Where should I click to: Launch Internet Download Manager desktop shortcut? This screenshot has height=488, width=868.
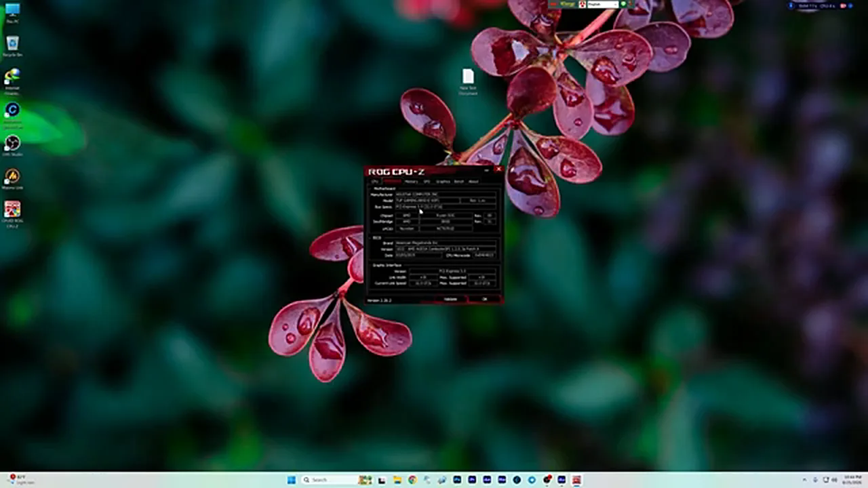click(x=12, y=80)
